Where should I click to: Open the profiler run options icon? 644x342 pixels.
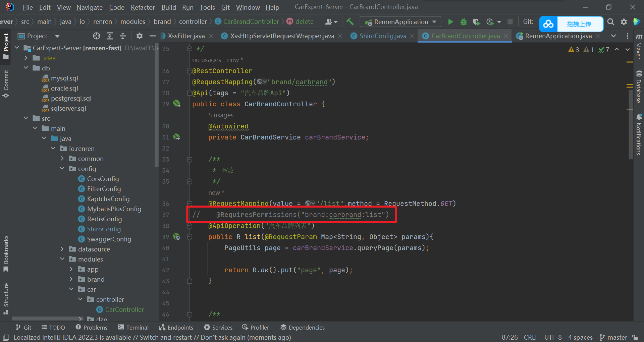(490, 22)
